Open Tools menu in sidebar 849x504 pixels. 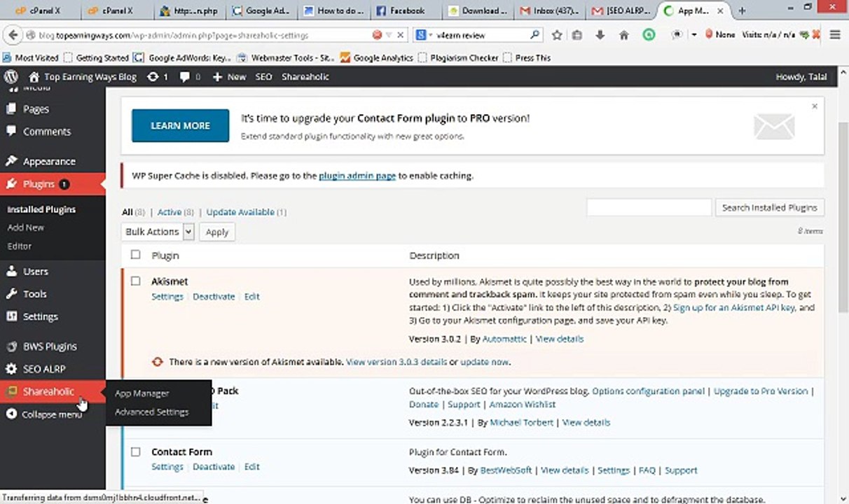34,294
